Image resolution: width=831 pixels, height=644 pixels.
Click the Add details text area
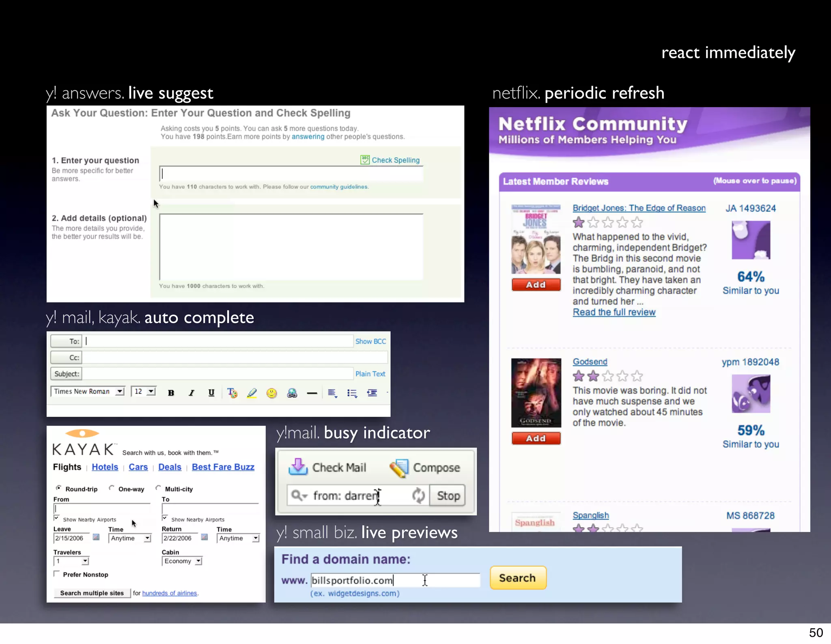pos(291,247)
